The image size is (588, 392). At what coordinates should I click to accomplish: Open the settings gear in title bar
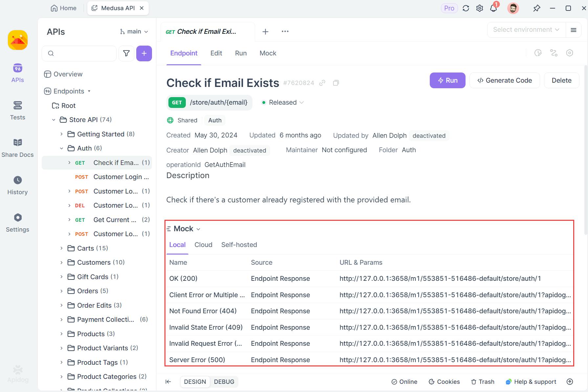click(x=480, y=8)
